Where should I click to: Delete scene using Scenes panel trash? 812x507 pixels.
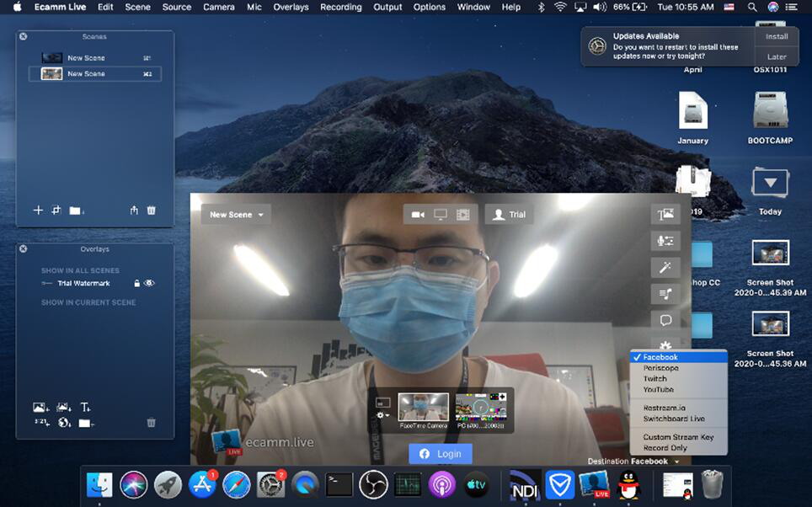[x=152, y=211]
